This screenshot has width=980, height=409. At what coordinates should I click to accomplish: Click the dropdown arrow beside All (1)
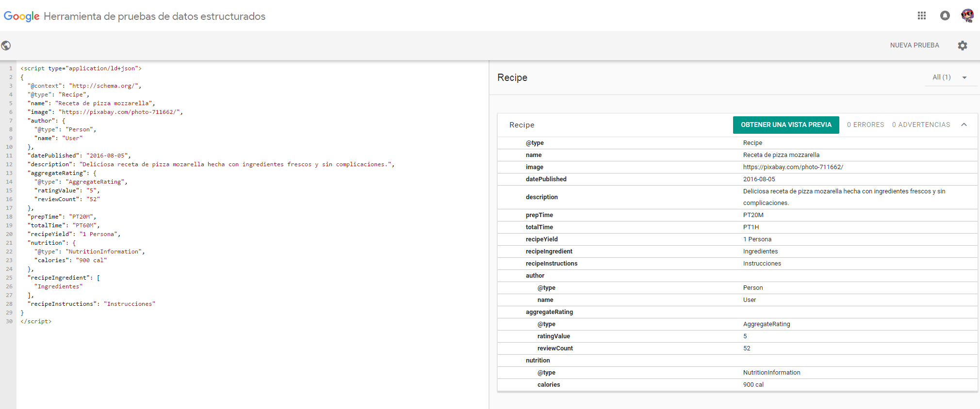pos(964,78)
